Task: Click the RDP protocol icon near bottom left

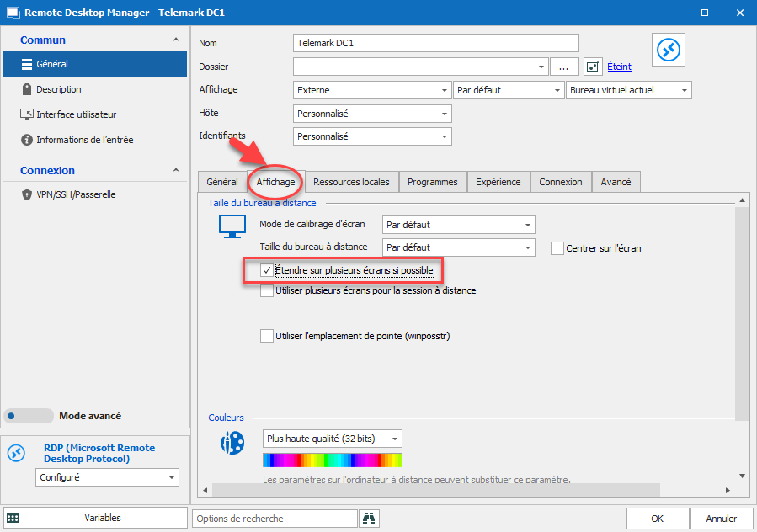Action: point(15,452)
